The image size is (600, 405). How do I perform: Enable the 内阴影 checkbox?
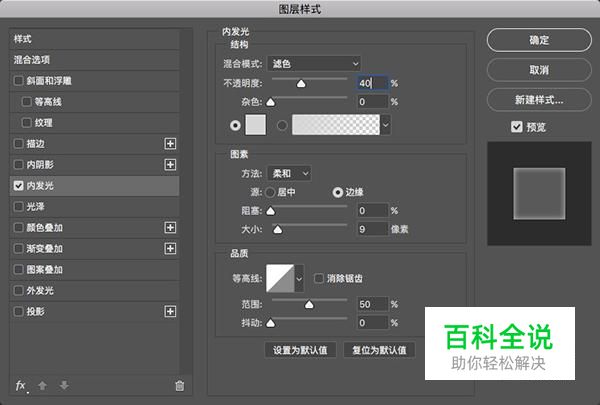(x=18, y=165)
